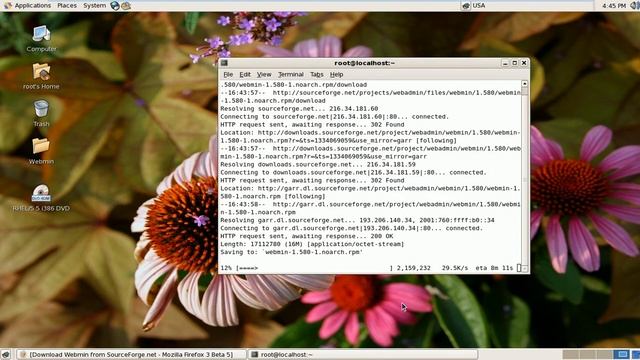Open the Places menu

[67, 5]
